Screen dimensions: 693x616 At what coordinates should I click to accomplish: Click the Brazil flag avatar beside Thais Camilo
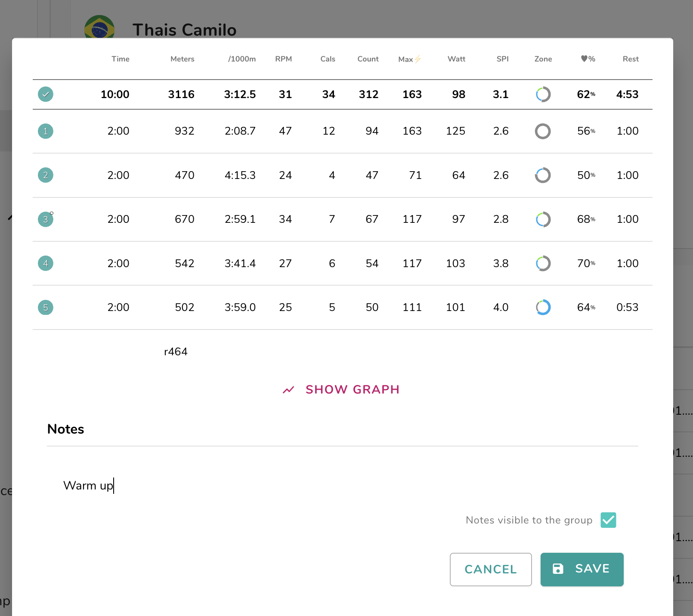click(99, 27)
